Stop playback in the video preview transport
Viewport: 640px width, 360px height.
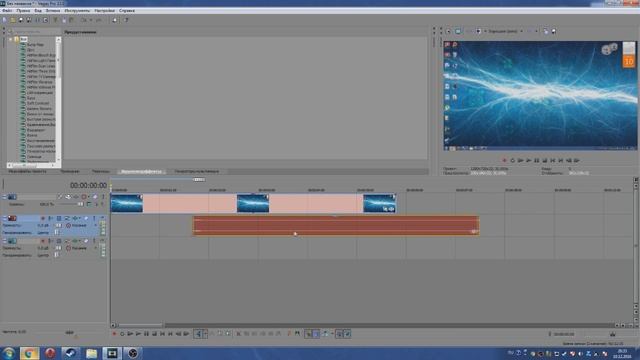tap(544, 161)
